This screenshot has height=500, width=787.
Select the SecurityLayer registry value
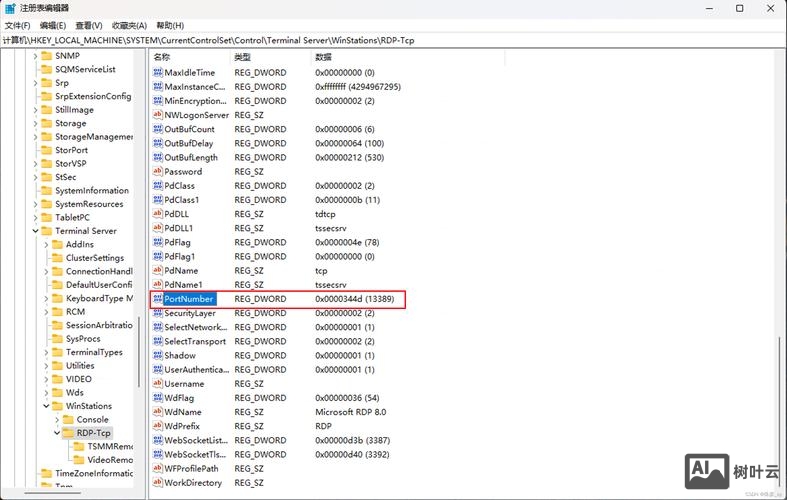click(190, 313)
